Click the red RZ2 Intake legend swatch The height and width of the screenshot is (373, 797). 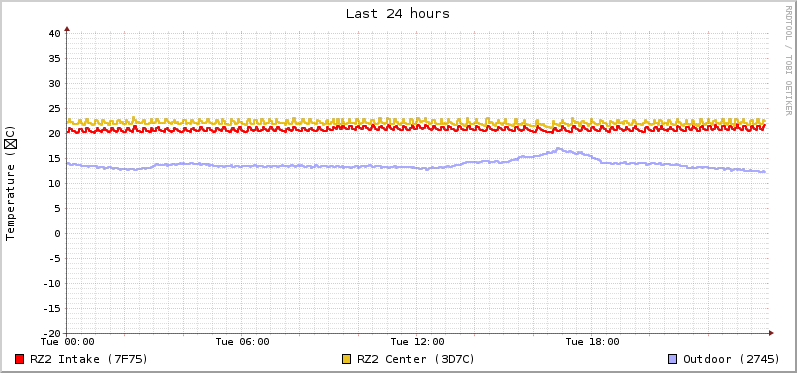pos(20,359)
